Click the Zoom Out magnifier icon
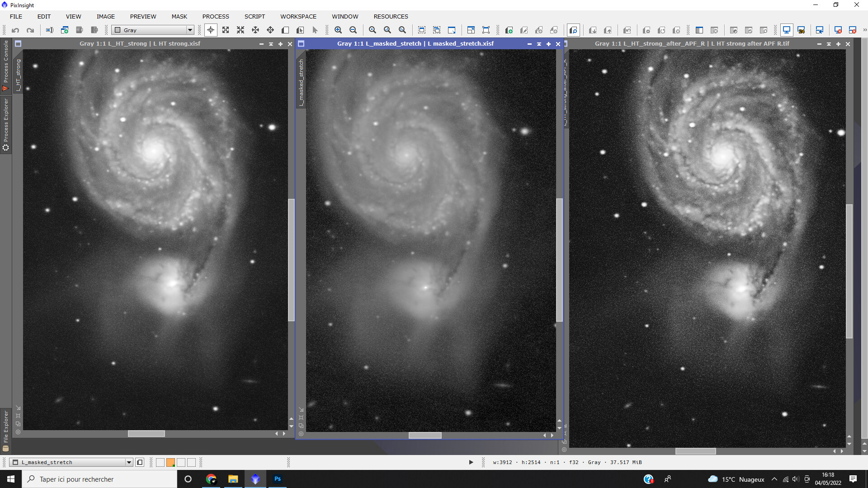This screenshot has height=488, width=868. 353,30
